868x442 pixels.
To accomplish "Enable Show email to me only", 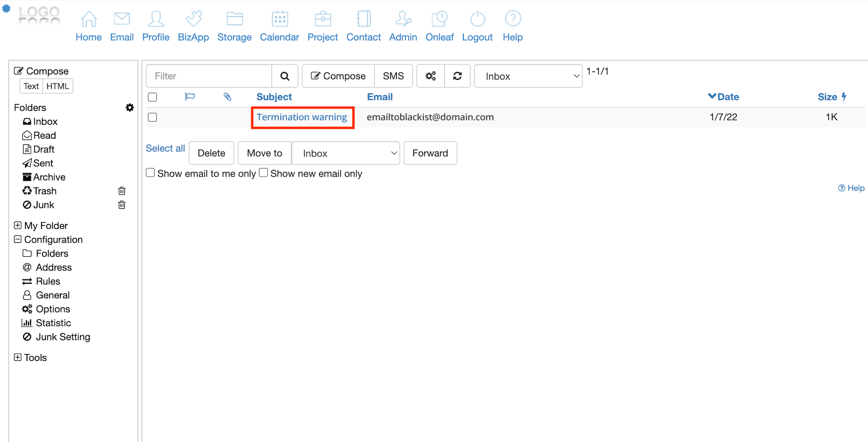I will click(150, 173).
